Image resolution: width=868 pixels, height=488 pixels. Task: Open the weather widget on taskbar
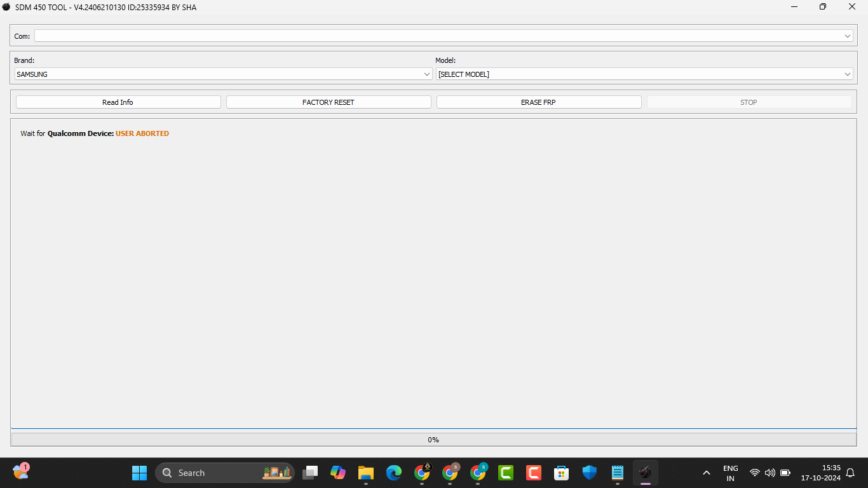(21, 471)
